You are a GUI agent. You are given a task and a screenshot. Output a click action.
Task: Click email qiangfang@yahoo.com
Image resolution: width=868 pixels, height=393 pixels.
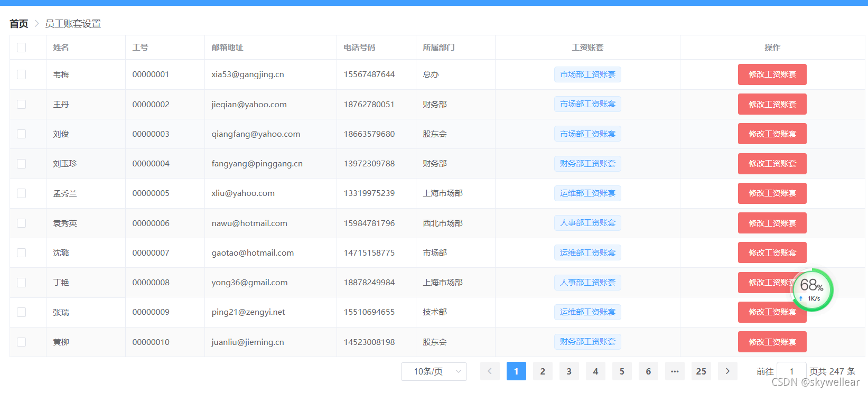256,134
